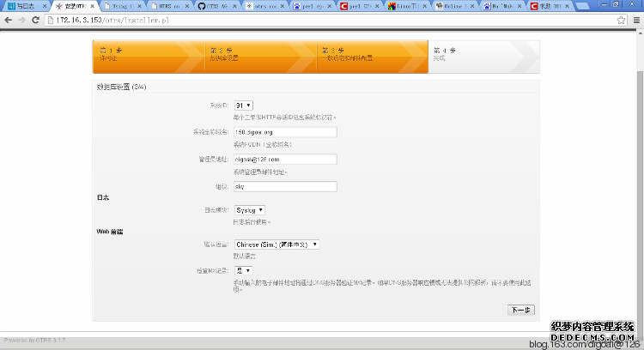This screenshot has height=350, width=644.
Task: Click wizard step 第1步 许可证
Action: [149, 57]
